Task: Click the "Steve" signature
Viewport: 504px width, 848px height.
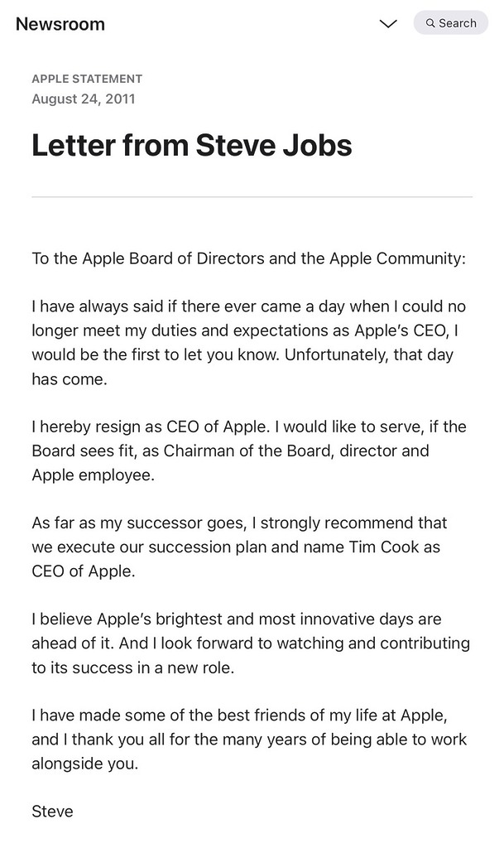Action: tap(52, 812)
